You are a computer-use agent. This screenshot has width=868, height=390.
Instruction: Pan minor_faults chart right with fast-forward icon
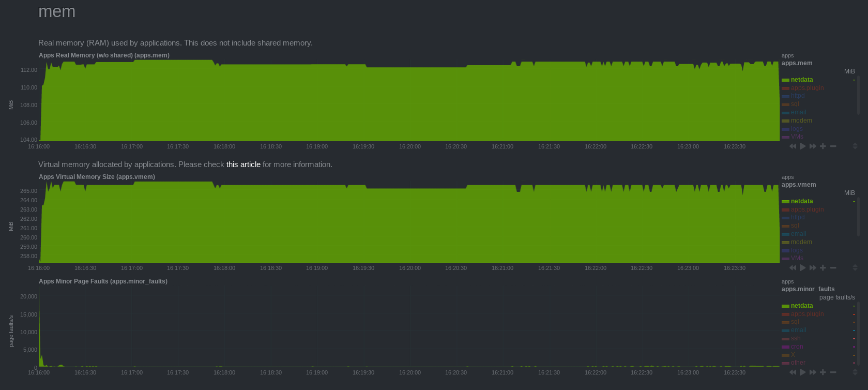coord(813,372)
